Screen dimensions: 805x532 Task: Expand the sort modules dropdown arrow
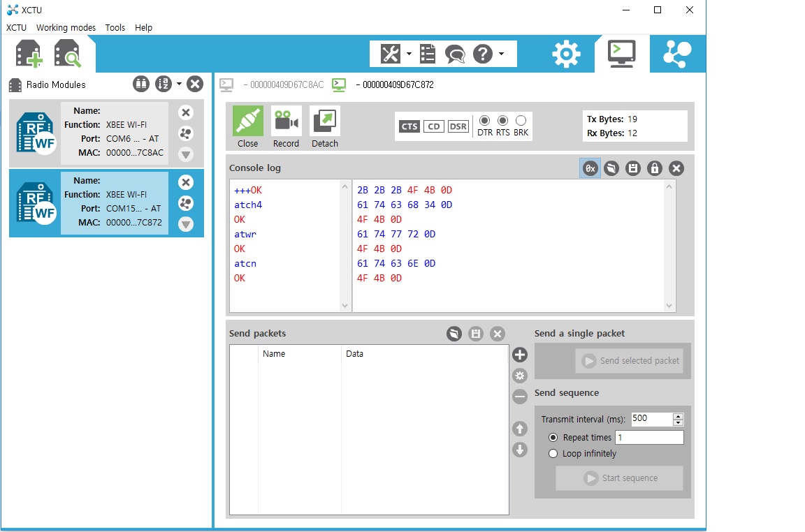click(x=179, y=84)
